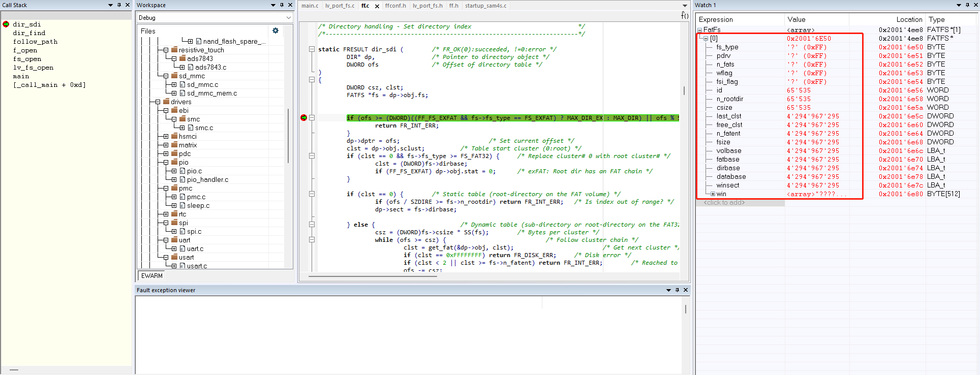Fold the dir_sdi function declaration block
Screen dimensions: 980x375
click(312, 49)
